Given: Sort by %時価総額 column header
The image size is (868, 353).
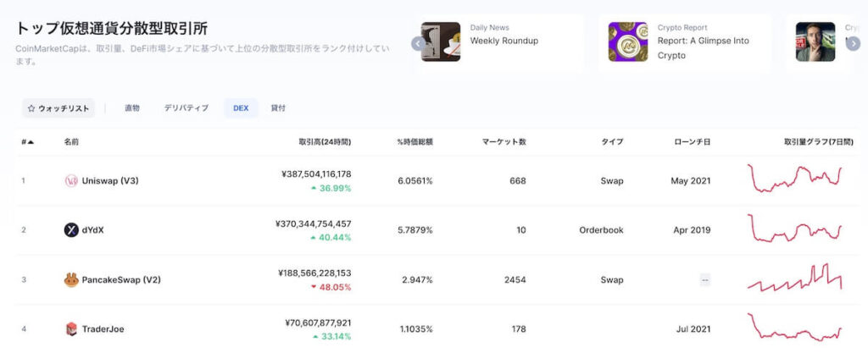Looking at the screenshot, I should pyautogui.click(x=415, y=142).
